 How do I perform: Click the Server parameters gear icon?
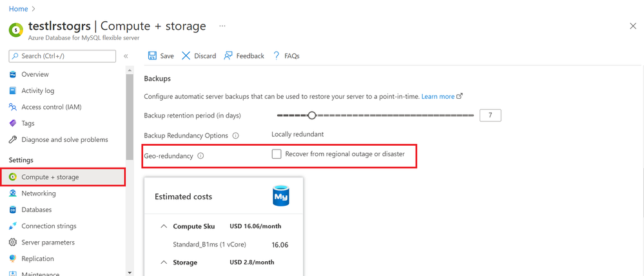tap(13, 242)
